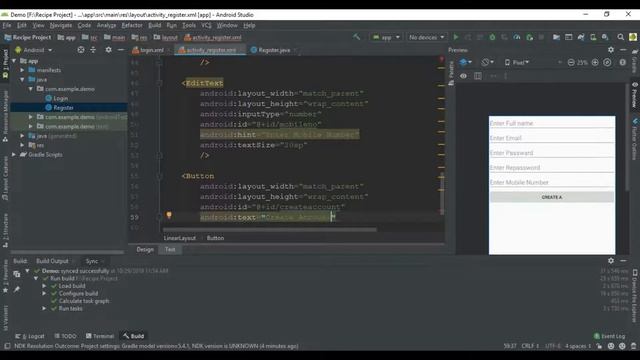This screenshot has height=360, width=640.
Task: Toggle the Preview view options eye icon
Action: 463,76
